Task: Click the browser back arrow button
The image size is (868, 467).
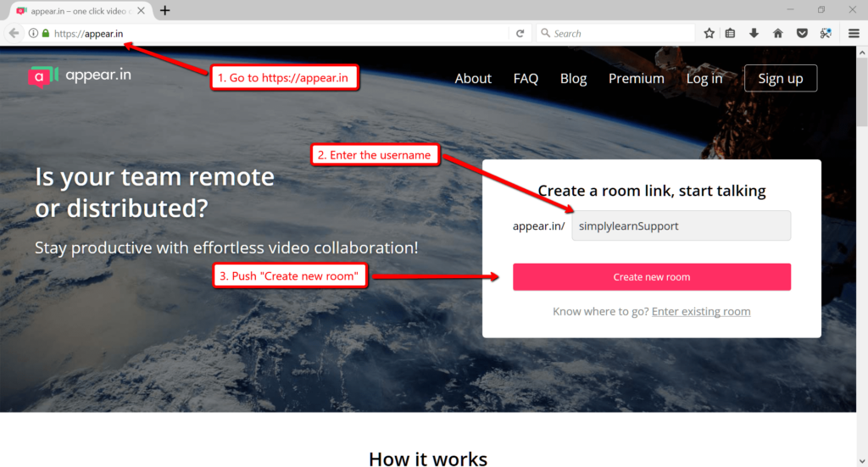Action: (14, 33)
